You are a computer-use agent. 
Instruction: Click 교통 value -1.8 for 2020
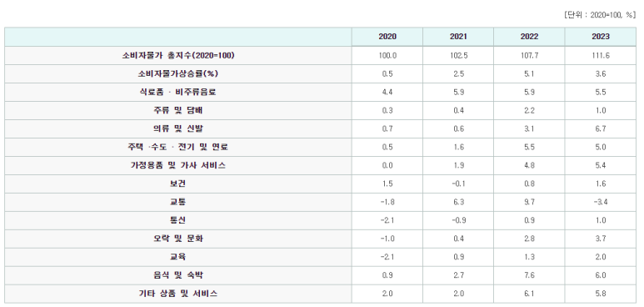pyautogui.click(x=387, y=202)
